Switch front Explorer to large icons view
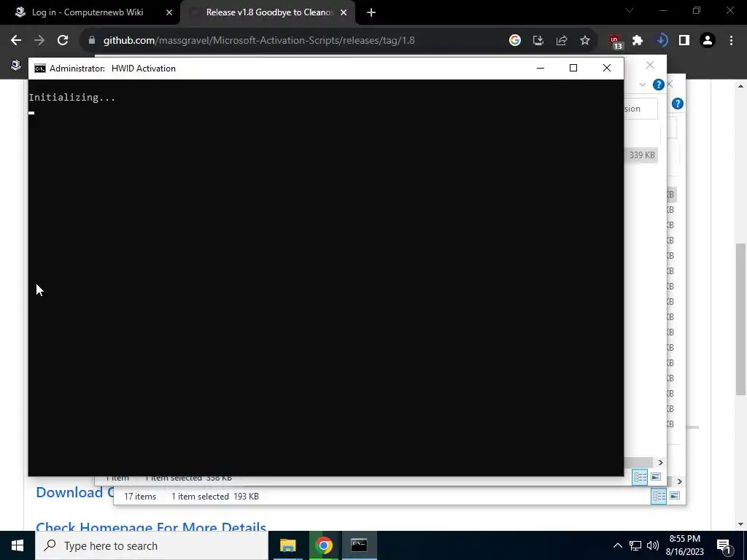Viewport: 747px width, 560px height. tap(656, 477)
